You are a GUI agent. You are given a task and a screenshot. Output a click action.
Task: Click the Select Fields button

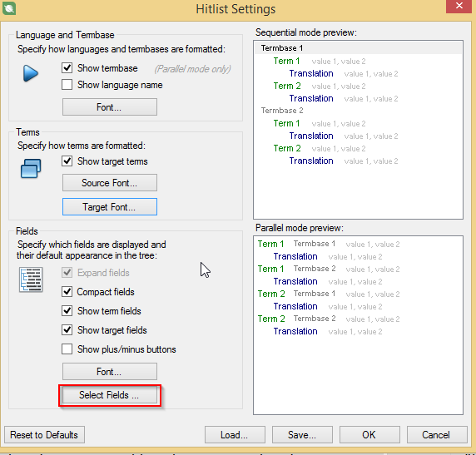pos(110,395)
